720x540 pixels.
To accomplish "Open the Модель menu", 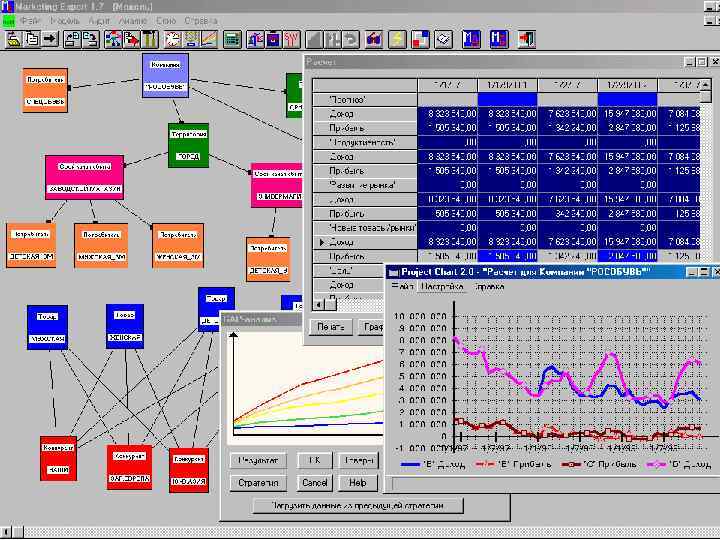I will point(64,21).
